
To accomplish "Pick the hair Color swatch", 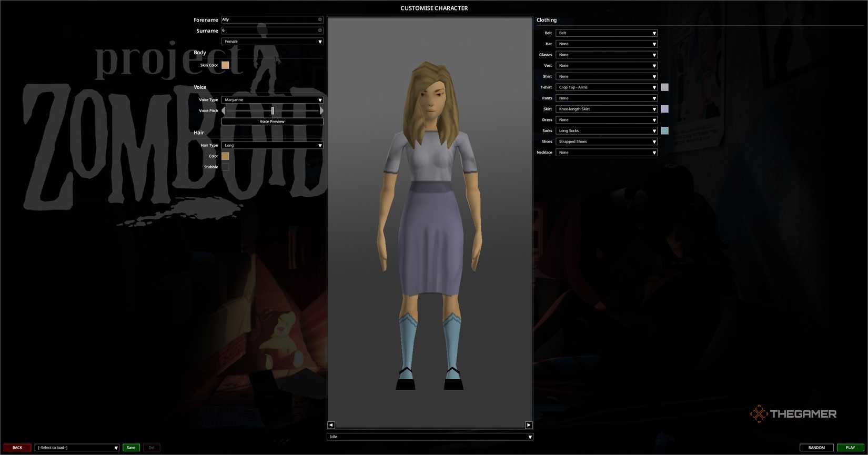I will (x=225, y=156).
